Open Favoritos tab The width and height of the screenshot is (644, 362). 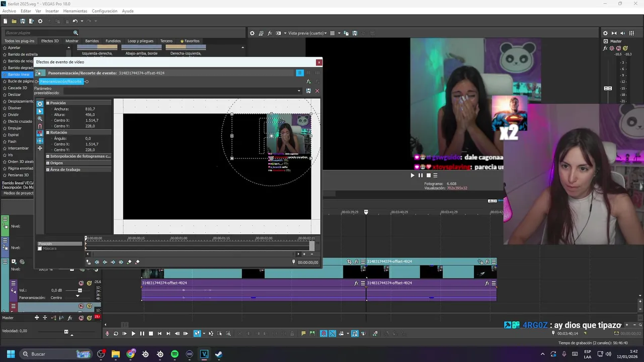[190, 41]
